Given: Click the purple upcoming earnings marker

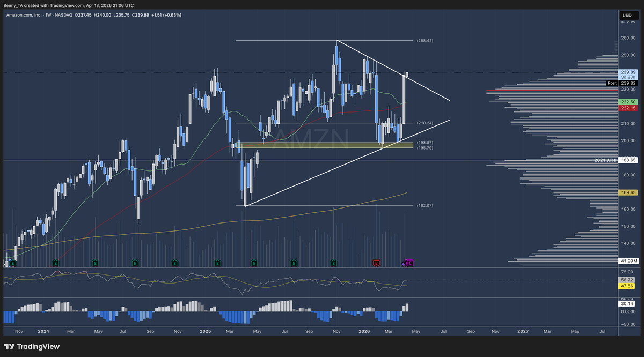Looking at the screenshot, I should (410, 263).
